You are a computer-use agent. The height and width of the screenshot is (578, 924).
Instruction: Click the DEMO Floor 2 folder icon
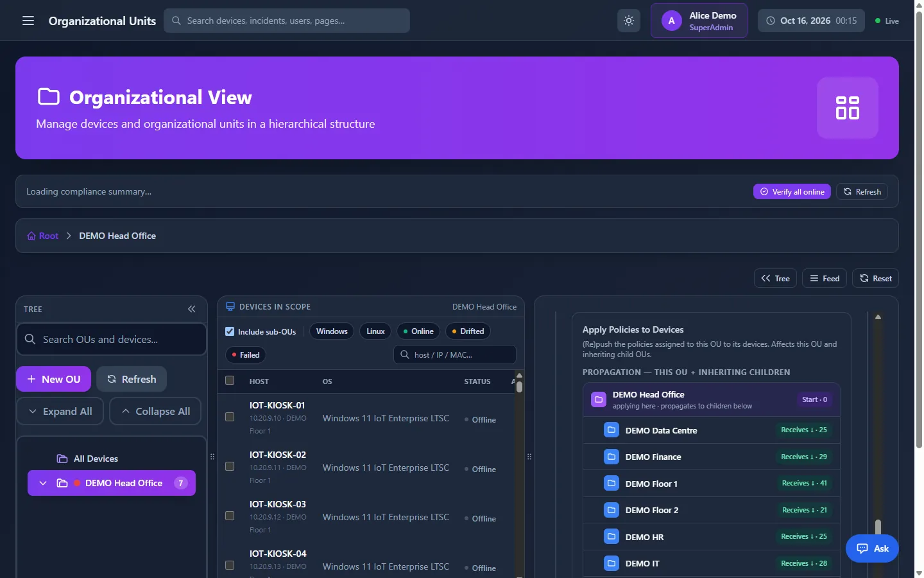point(612,510)
